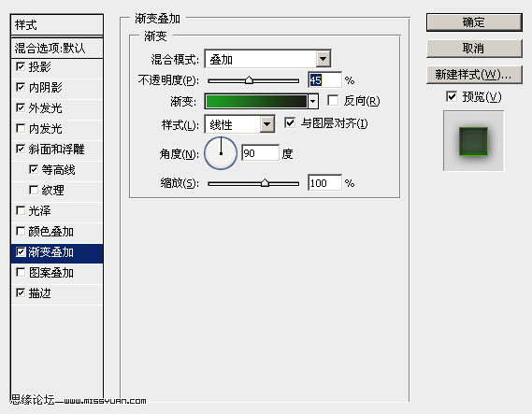The image size is (532, 414).
Task: Enable the 颜色叠加 color overlay checkbox
Action: pos(21,231)
